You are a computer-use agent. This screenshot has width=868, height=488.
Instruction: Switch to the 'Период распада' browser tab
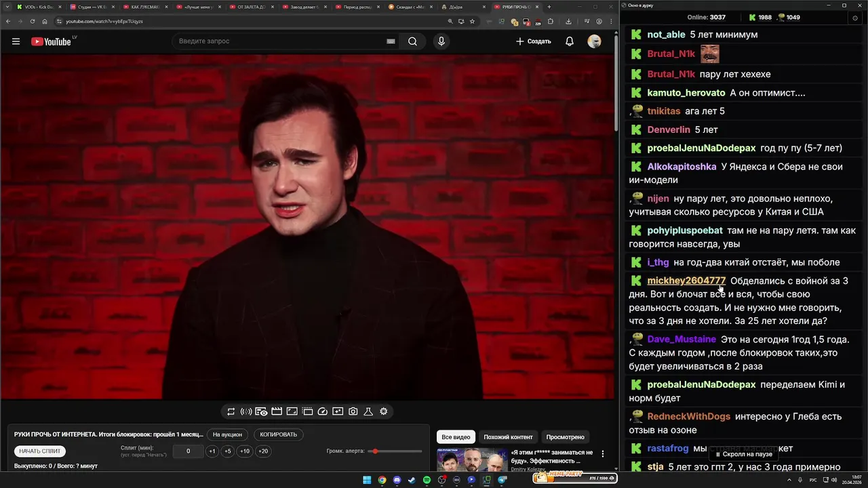[x=357, y=7]
